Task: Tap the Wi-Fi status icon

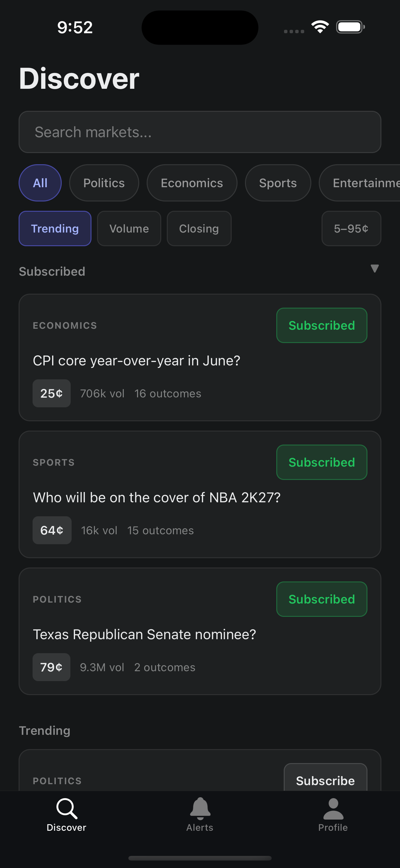Action: pyautogui.click(x=320, y=27)
